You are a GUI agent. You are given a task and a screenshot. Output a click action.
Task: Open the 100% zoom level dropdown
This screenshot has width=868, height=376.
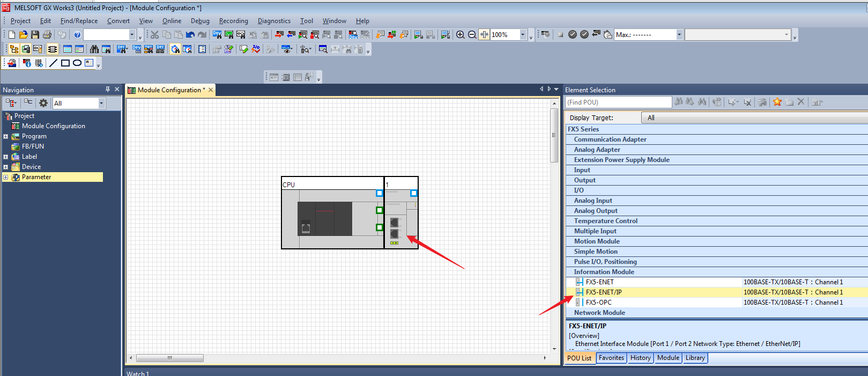[x=523, y=34]
